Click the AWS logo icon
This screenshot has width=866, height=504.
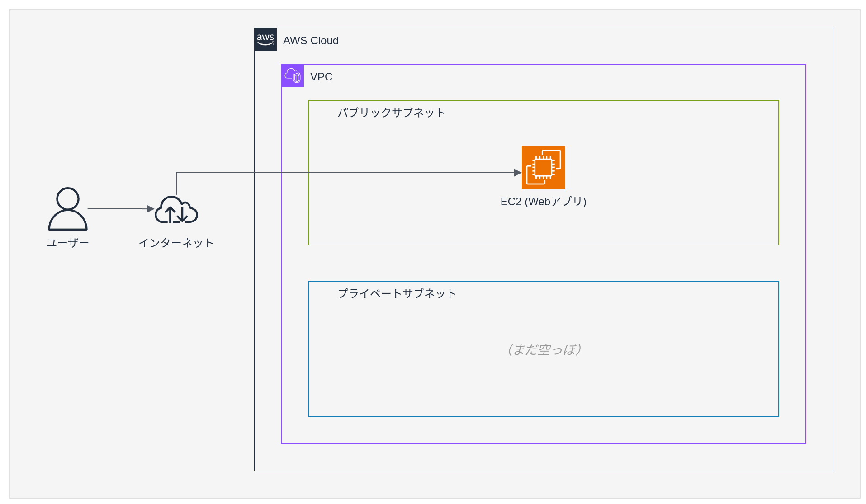pyautogui.click(x=265, y=39)
